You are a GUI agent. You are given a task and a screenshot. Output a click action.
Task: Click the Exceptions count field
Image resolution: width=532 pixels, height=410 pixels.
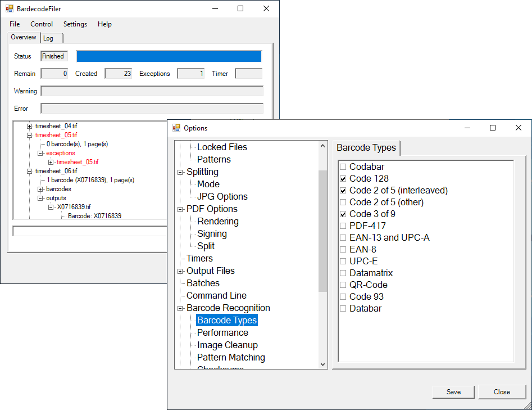pos(190,73)
